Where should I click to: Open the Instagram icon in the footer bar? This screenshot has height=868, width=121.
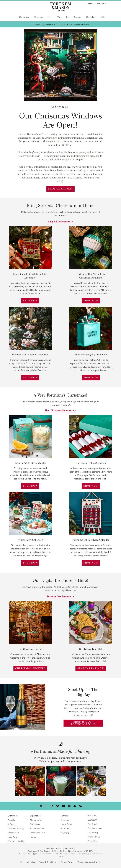40,806
